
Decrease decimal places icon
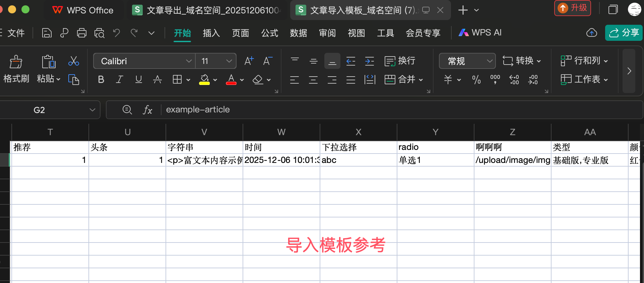click(533, 80)
